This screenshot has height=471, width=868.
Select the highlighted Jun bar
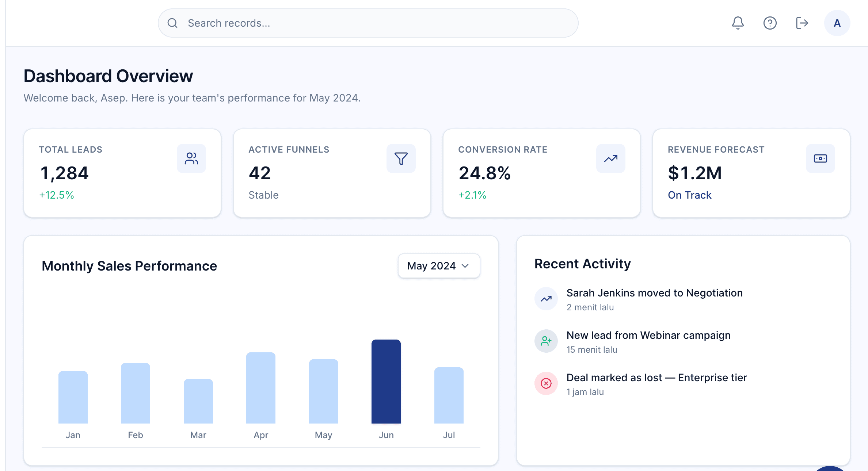coord(386,382)
